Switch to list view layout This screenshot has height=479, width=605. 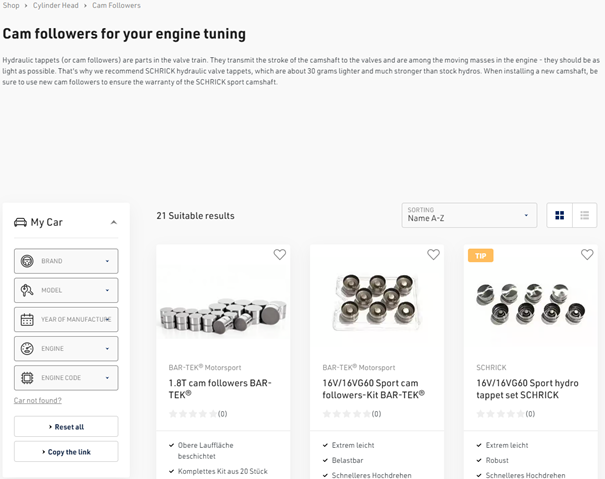click(x=585, y=215)
